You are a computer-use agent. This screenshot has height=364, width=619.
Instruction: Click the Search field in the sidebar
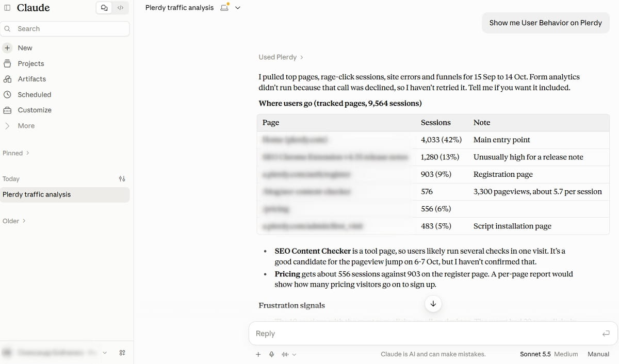point(65,29)
